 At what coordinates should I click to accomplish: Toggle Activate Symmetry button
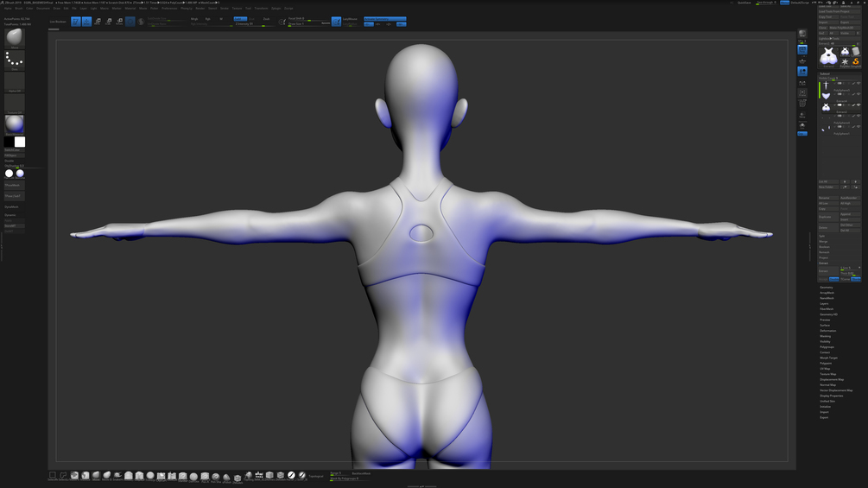(x=384, y=19)
